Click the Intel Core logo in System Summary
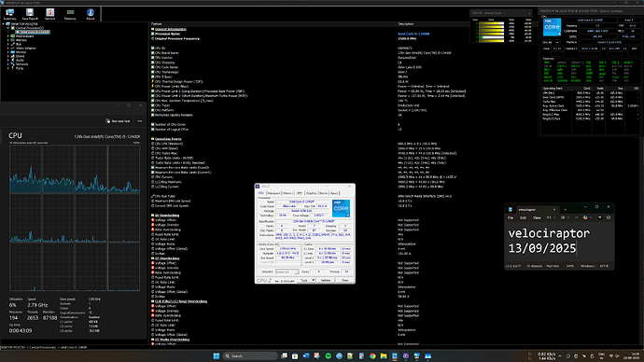The image size is (644, 362). point(552,27)
